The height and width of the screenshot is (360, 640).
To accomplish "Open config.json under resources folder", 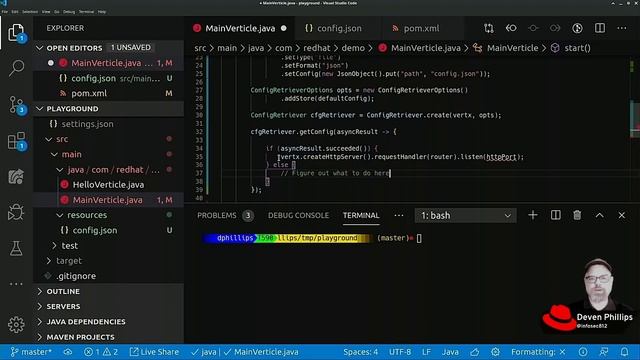I will 109,230.
